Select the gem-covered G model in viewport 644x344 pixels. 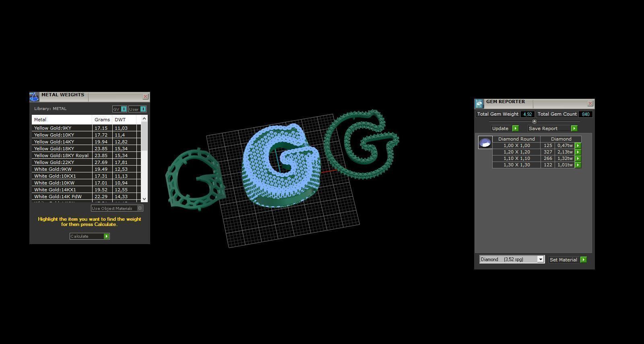(x=282, y=165)
